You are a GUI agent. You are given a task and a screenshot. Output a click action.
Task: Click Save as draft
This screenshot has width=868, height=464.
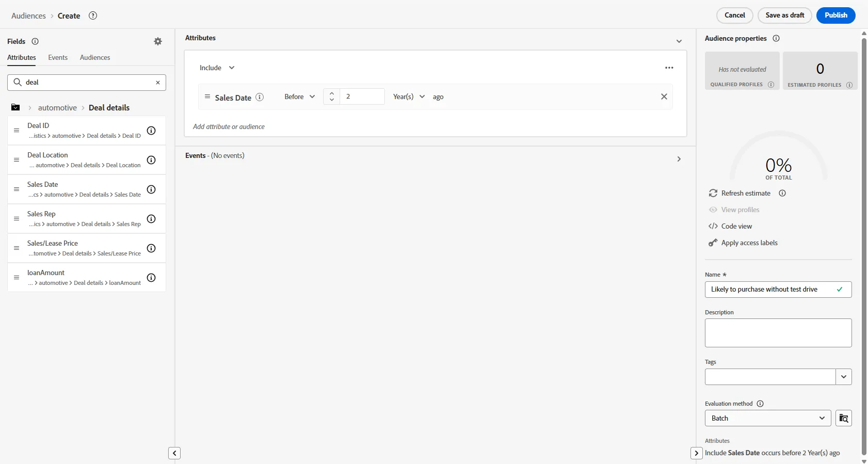point(785,15)
